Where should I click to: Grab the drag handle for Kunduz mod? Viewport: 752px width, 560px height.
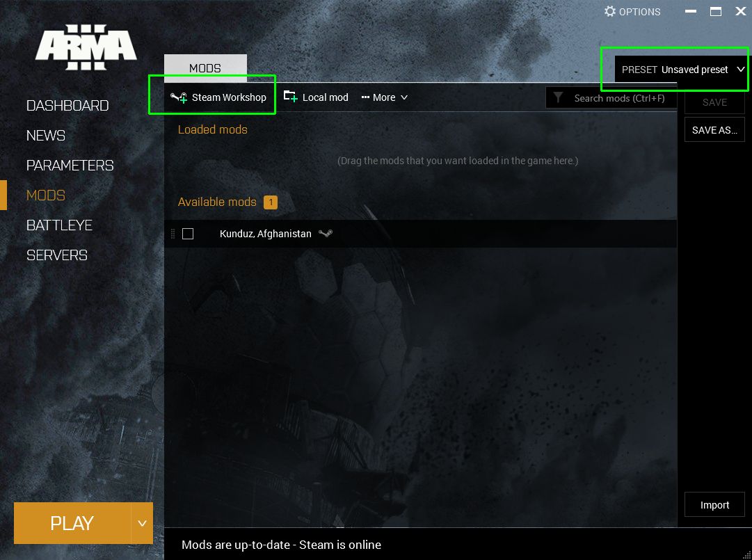click(173, 234)
